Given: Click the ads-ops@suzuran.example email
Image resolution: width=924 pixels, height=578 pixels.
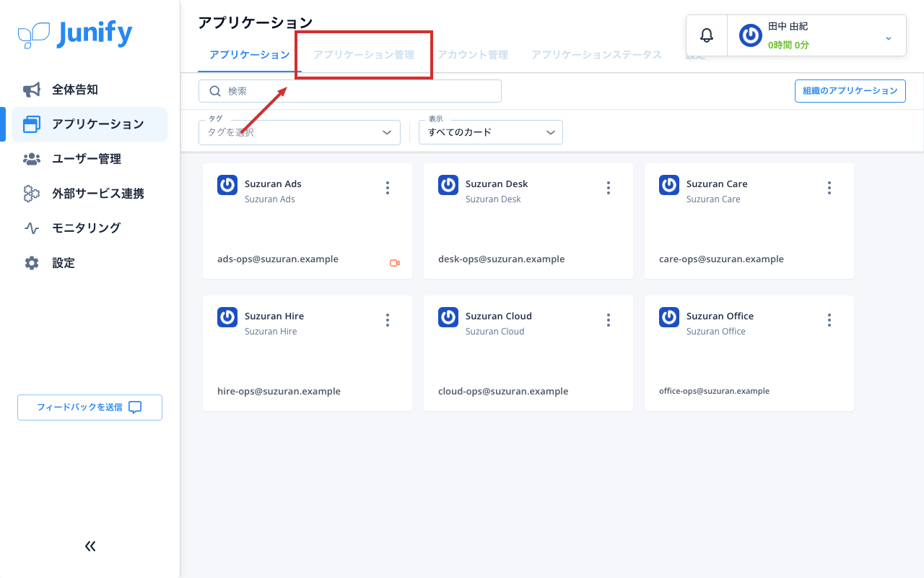Looking at the screenshot, I should [278, 259].
